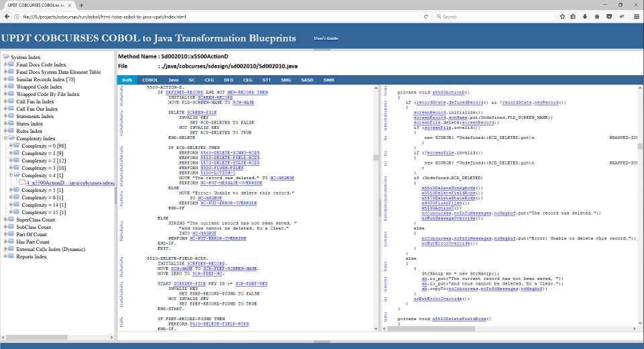Open the User's Guide link

(325, 38)
